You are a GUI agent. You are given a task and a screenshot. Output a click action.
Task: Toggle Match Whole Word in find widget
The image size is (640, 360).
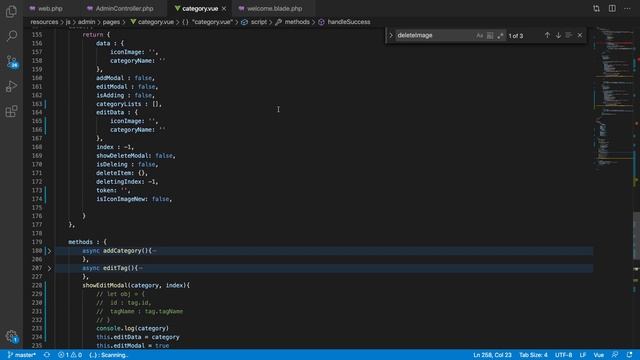490,36
